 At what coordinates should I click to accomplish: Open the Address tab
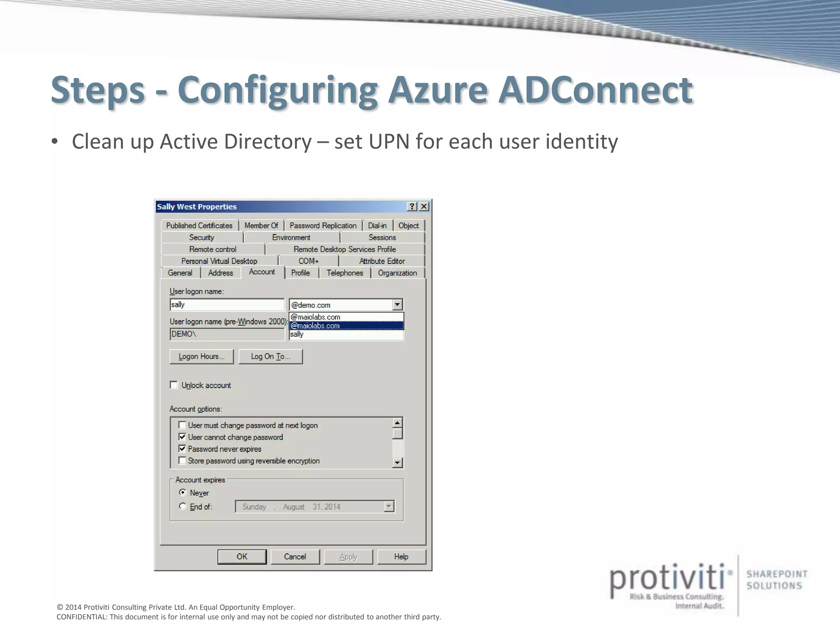pos(221,273)
